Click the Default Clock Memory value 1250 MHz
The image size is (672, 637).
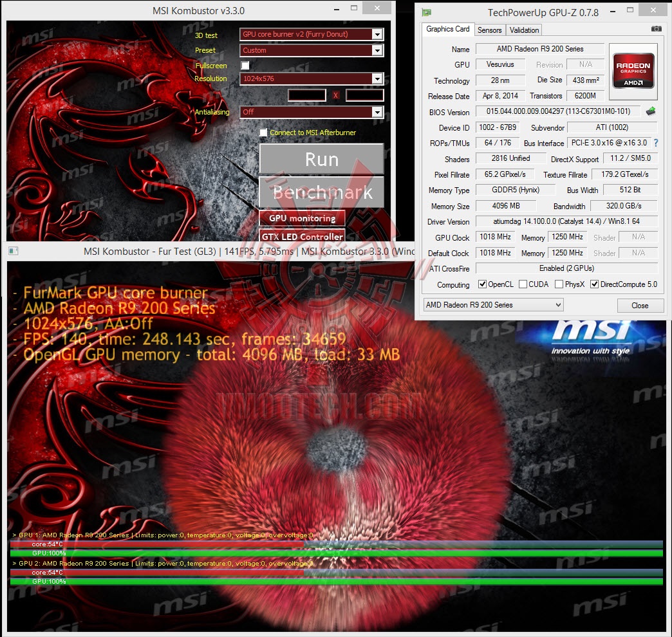pos(568,253)
